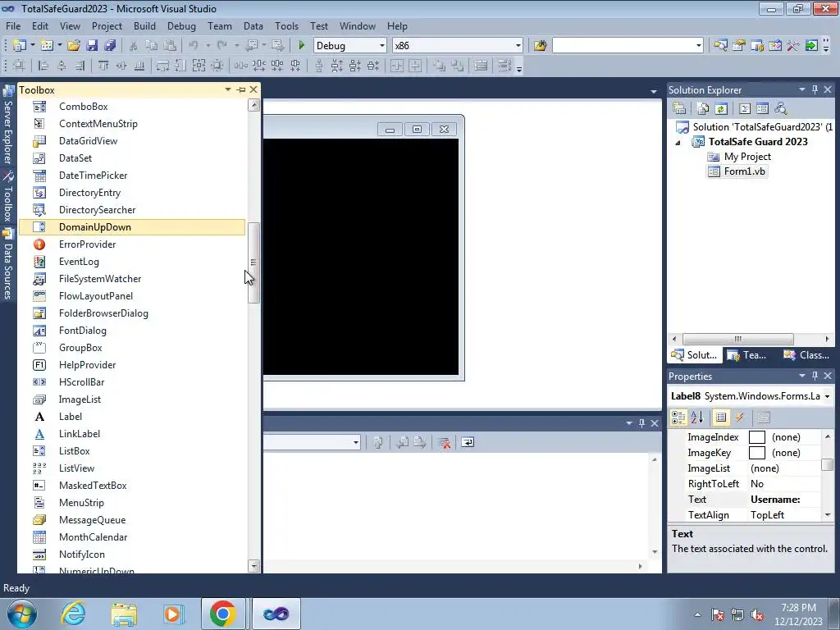Screen dimensions: 840x630
Task: Toggle auto-hide pin on the output pane
Action: [641, 423]
